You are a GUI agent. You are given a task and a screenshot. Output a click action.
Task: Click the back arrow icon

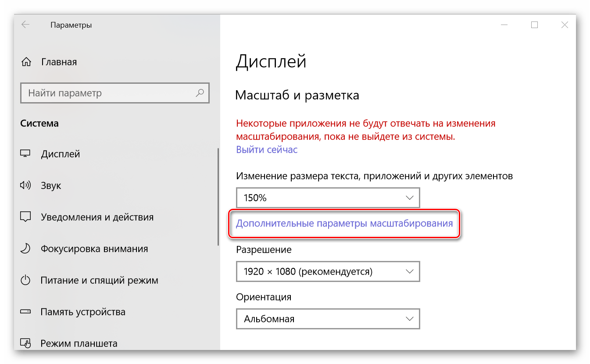[x=25, y=25]
